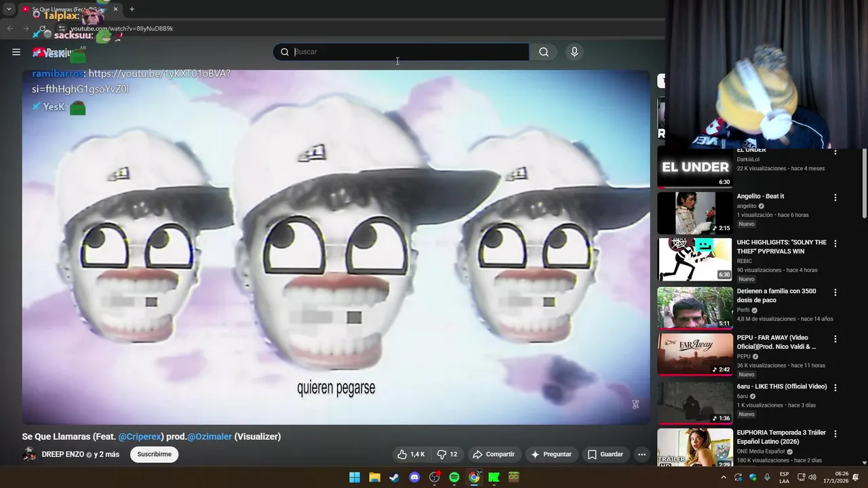The image size is (868, 488).
Task: Close the 'Se Que Llamaras' tab
Action: click(x=115, y=9)
